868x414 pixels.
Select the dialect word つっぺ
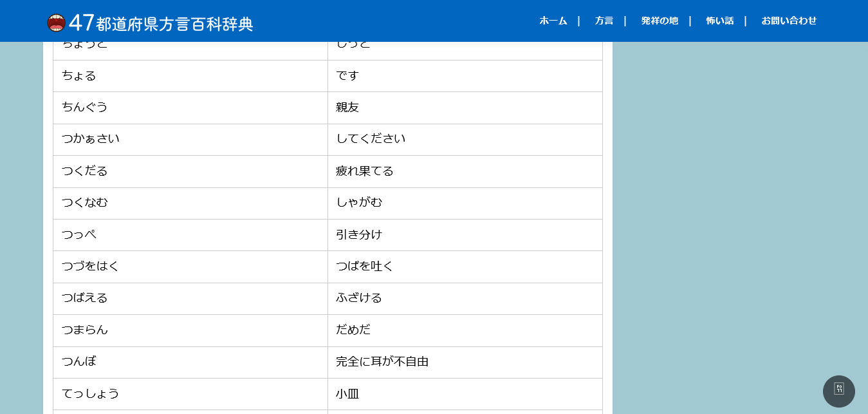[79, 235]
